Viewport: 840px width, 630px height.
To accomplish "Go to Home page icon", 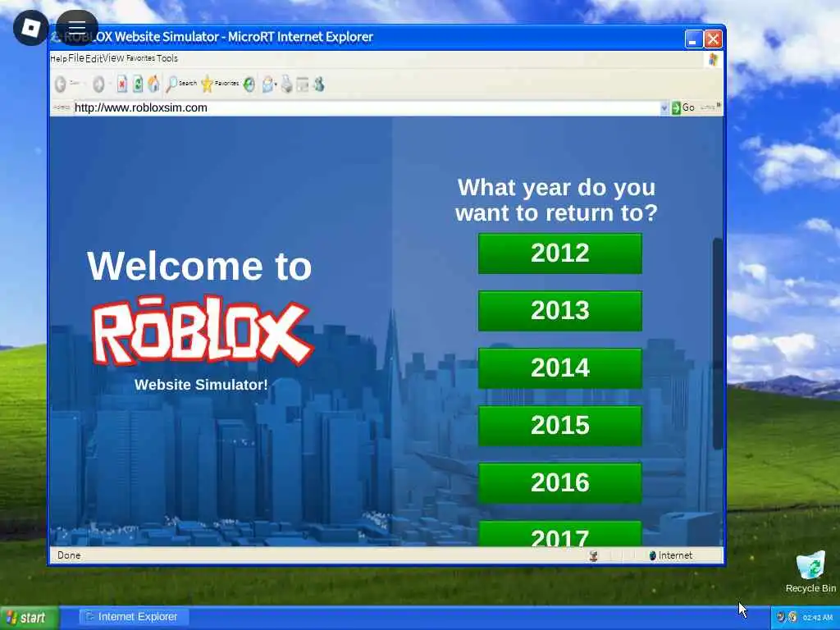I will (x=153, y=84).
